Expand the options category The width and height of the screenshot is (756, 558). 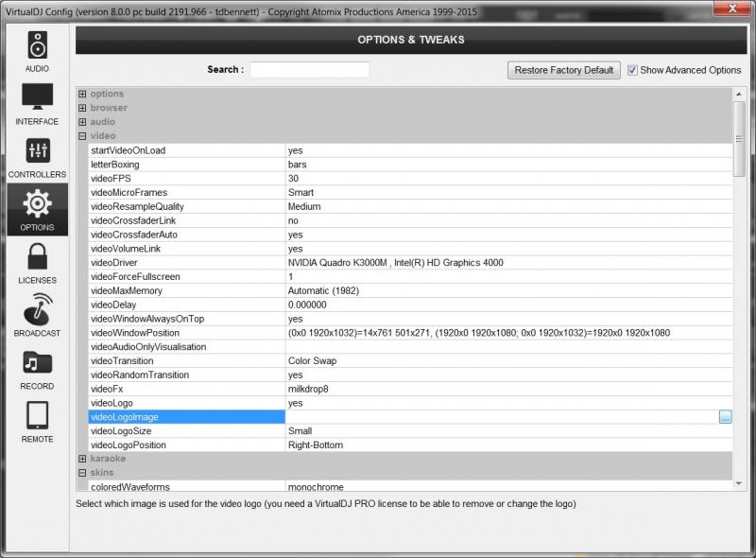coord(82,94)
